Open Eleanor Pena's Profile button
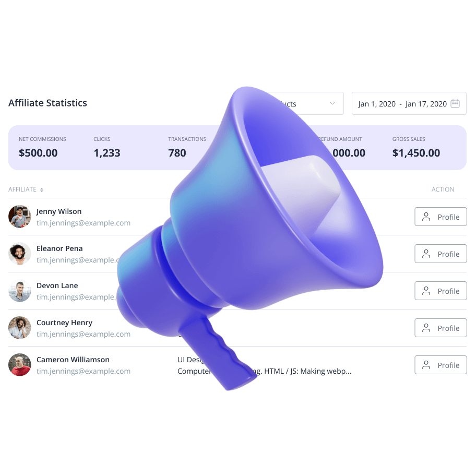This screenshot has width=476, height=476. click(441, 254)
